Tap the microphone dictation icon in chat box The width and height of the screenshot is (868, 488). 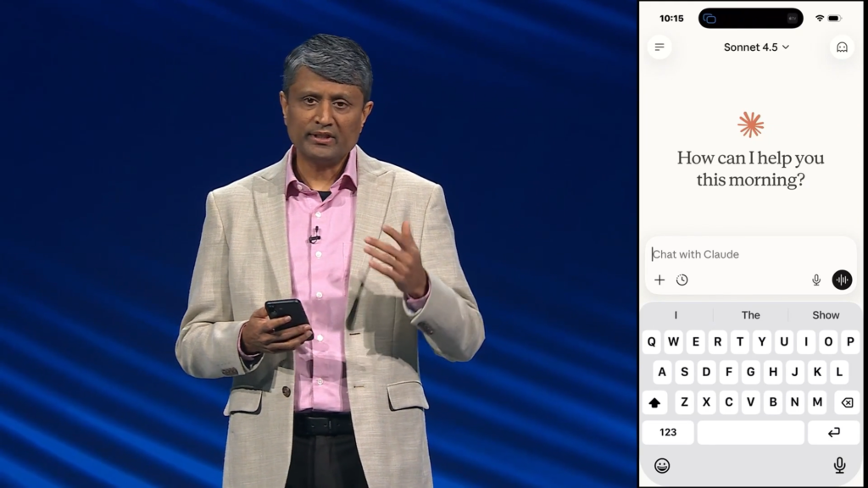(816, 280)
